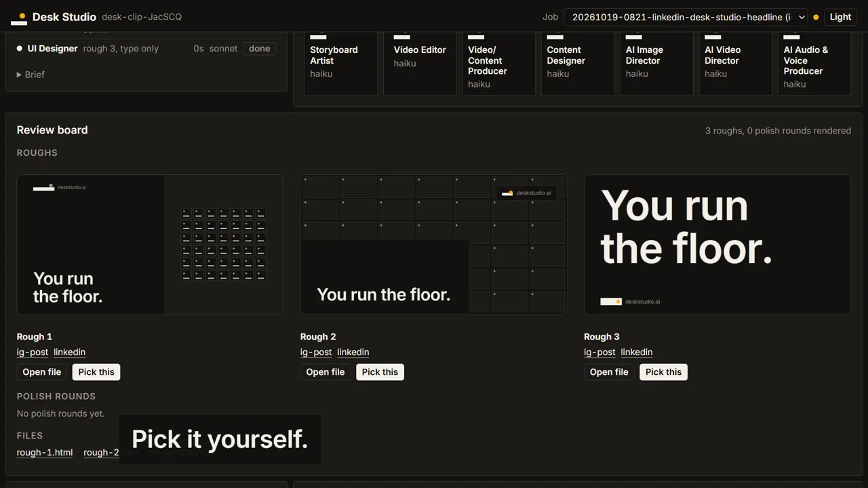Click the done status badge for UI Designer
This screenshot has width=868, height=488.
(260, 49)
